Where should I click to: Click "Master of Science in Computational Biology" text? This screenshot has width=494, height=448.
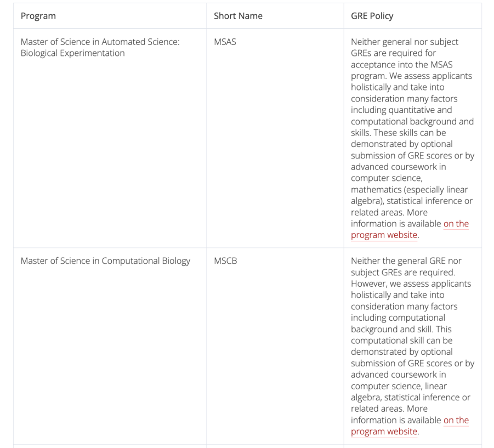pyautogui.click(x=105, y=260)
